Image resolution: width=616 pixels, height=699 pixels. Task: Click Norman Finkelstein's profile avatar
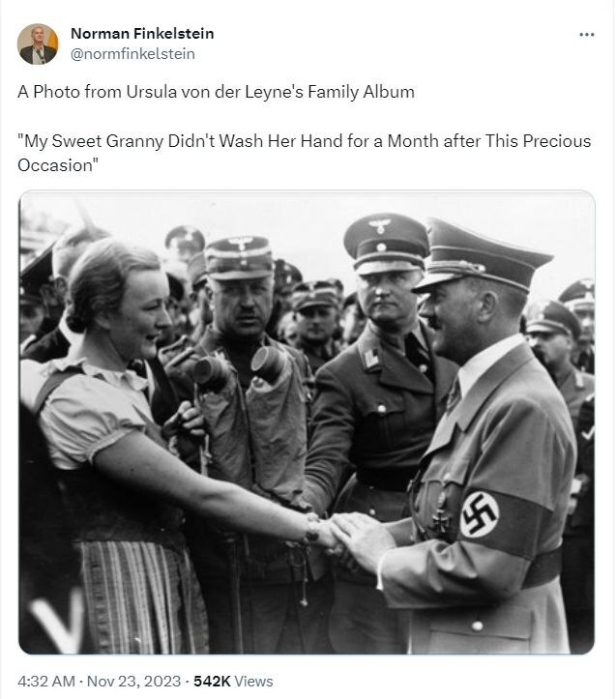(38, 44)
